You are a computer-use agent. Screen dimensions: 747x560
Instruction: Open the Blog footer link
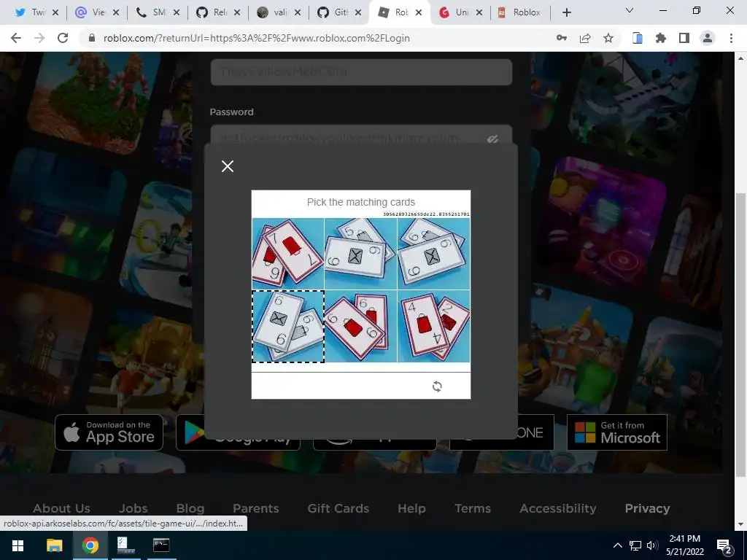(190, 508)
